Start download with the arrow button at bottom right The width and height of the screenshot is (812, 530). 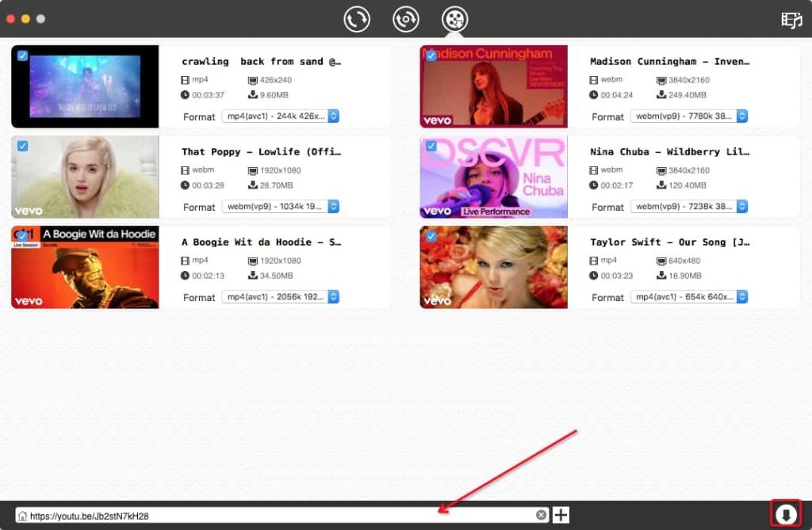coord(786,514)
